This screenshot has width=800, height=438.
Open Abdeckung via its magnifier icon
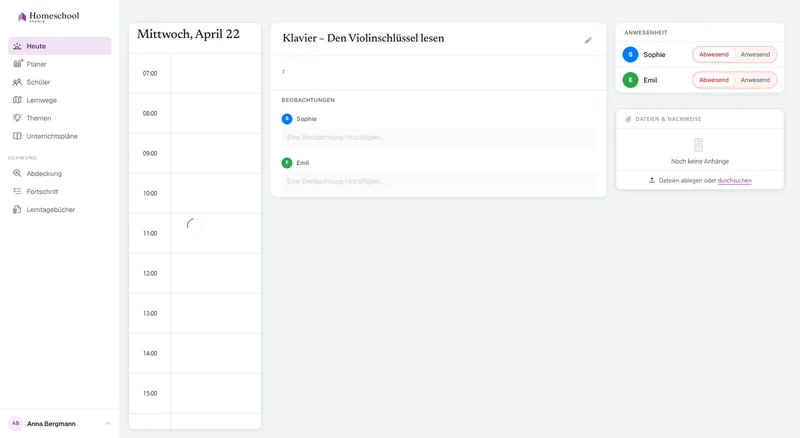tap(17, 173)
